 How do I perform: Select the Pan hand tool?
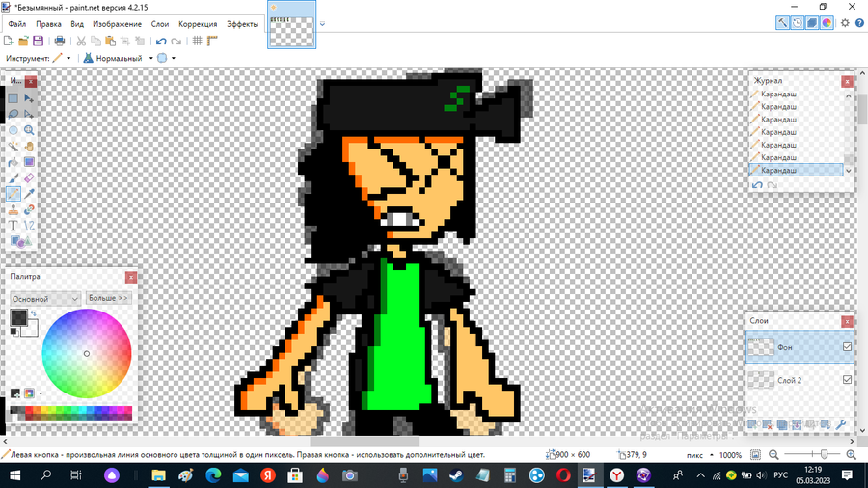tap(29, 146)
